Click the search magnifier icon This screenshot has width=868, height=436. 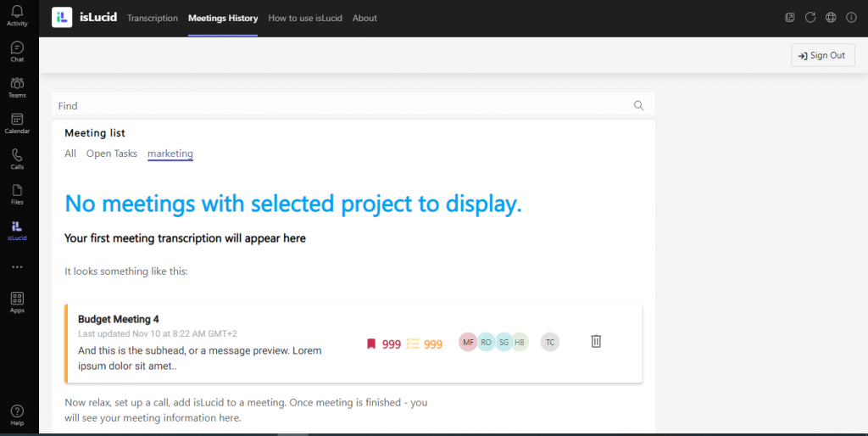tap(639, 105)
